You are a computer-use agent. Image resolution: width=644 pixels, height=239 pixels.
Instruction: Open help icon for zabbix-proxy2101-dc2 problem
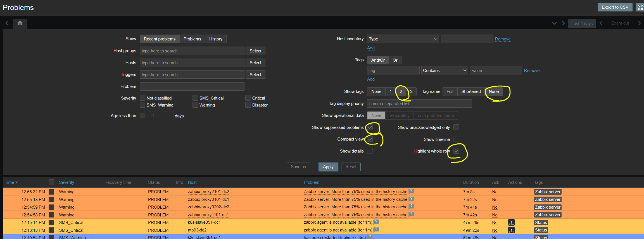pyautogui.click(x=411, y=191)
